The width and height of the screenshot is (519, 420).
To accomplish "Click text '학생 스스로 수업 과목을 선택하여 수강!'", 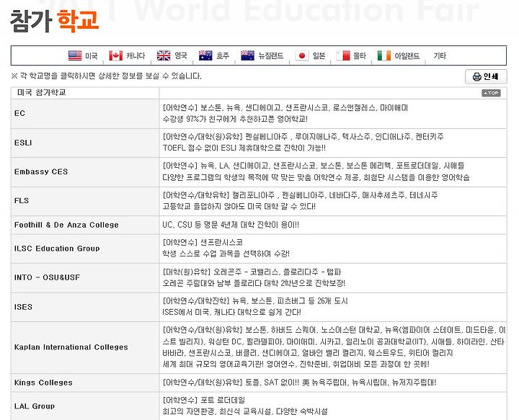I will [226, 254].
